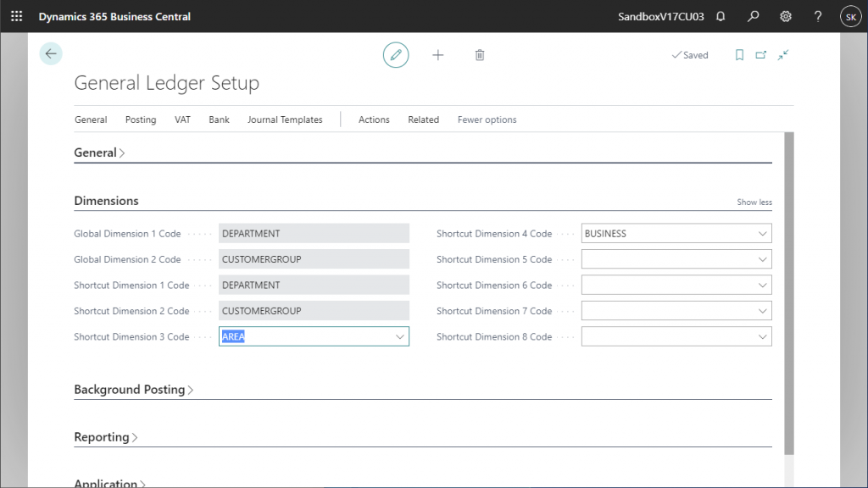Collapse the page with arrows icon
This screenshot has height=488, width=868.
coord(782,55)
